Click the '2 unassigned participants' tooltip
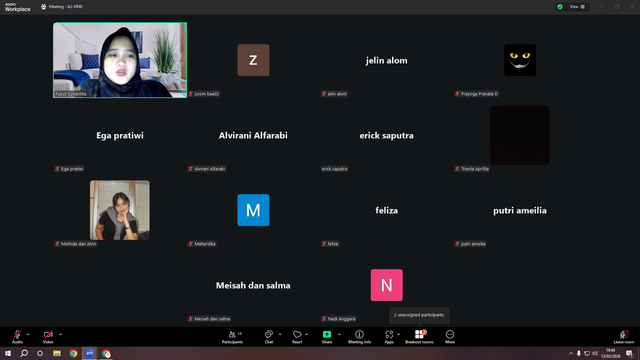Image resolution: width=640 pixels, height=360 pixels. (x=419, y=315)
